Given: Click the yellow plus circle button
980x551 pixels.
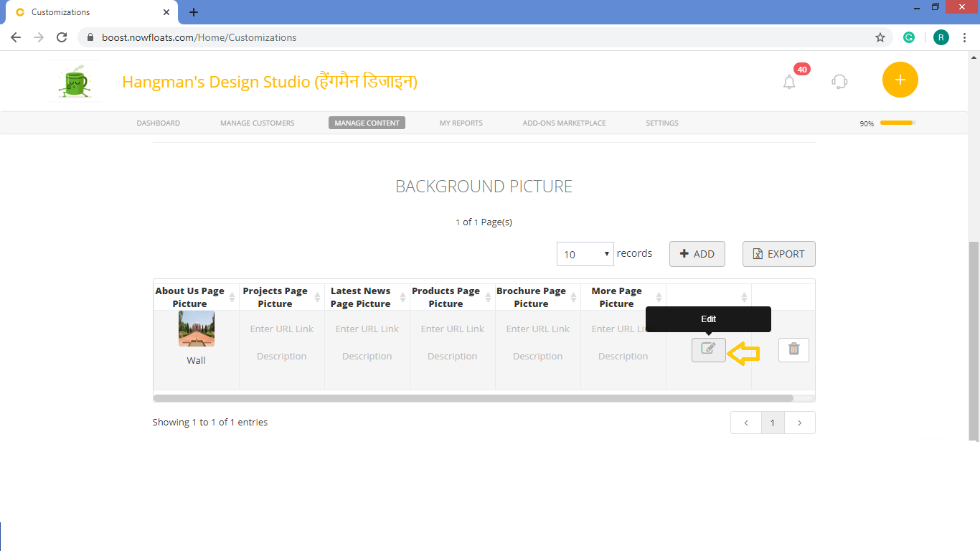Looking at the screenshot, I should coord(900,80).
